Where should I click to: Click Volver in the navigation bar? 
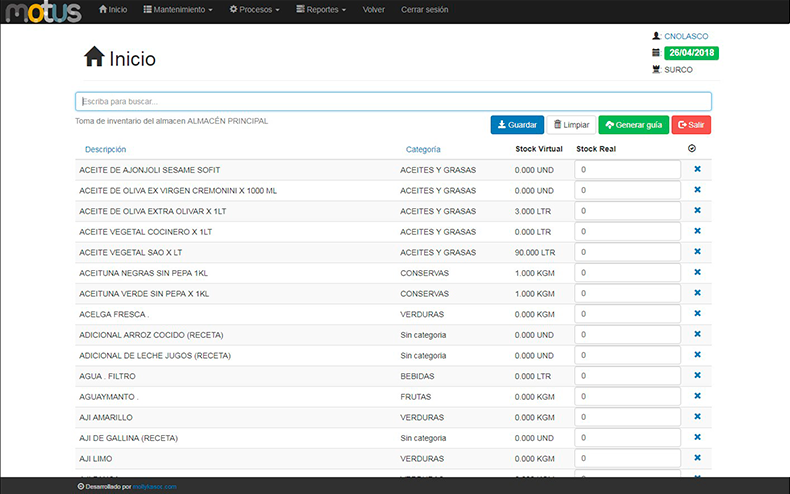pos(373,9)
